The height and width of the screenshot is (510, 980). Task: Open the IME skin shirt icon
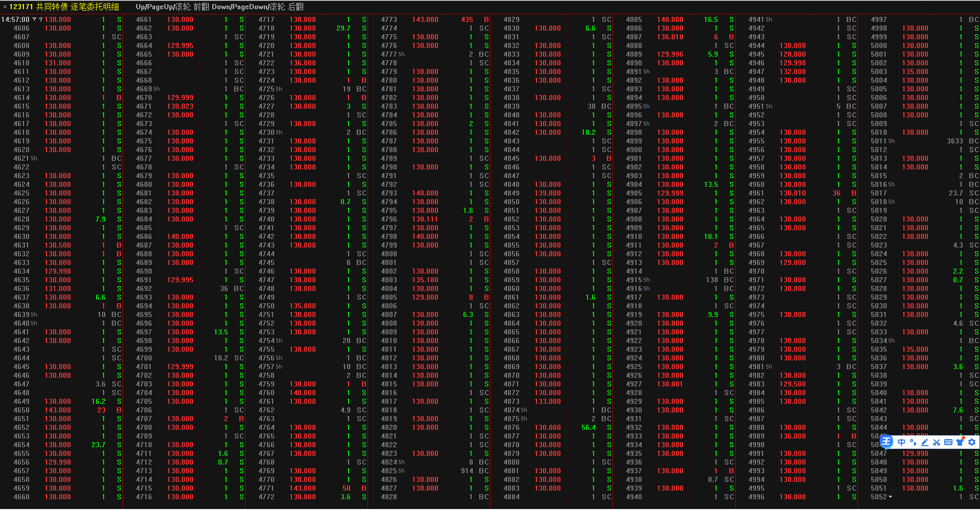(960, 442)
